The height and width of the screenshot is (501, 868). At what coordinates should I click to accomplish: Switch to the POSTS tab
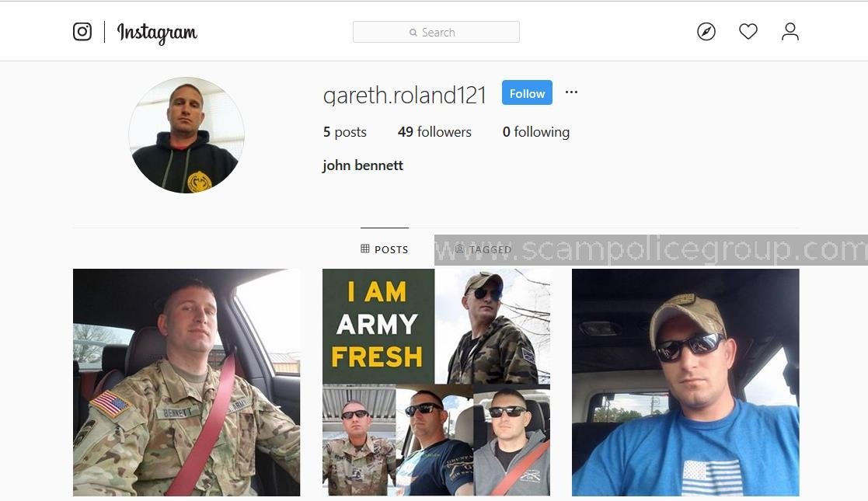pyautogui.click(x=384, y=249)
